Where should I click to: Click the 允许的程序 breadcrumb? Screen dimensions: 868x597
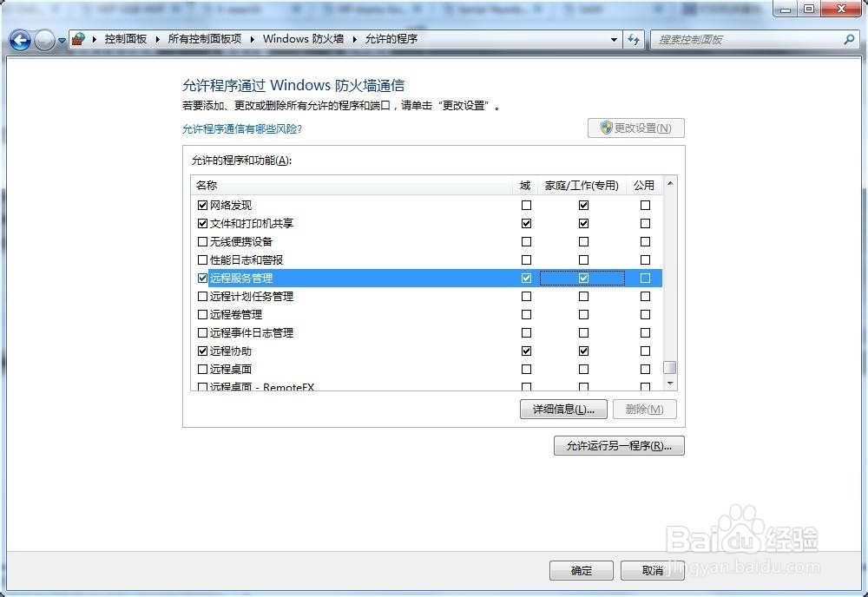coord(391,39)
